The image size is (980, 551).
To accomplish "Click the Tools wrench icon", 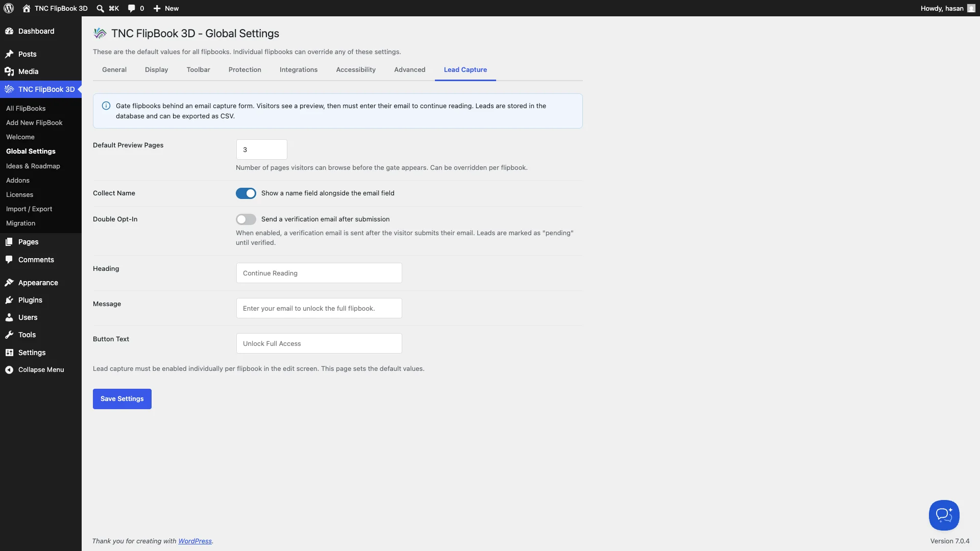I will pyautogui.click(x=9, y=335).
